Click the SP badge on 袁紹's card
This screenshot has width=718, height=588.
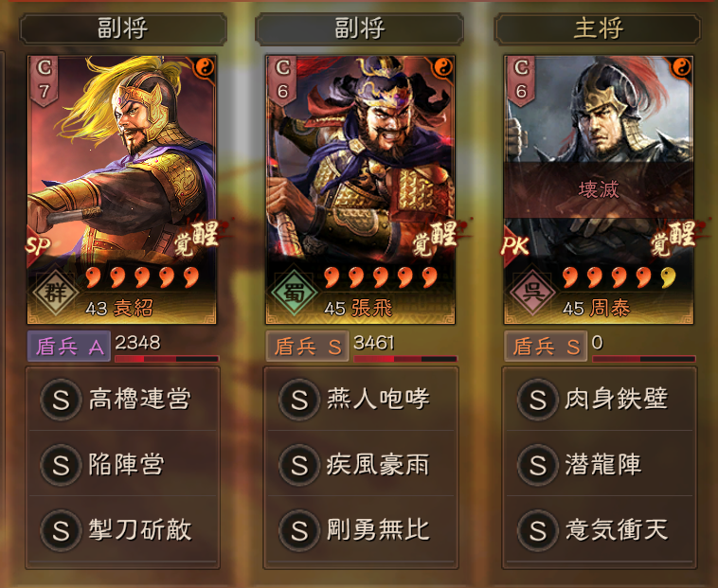(x=38, y=246)
